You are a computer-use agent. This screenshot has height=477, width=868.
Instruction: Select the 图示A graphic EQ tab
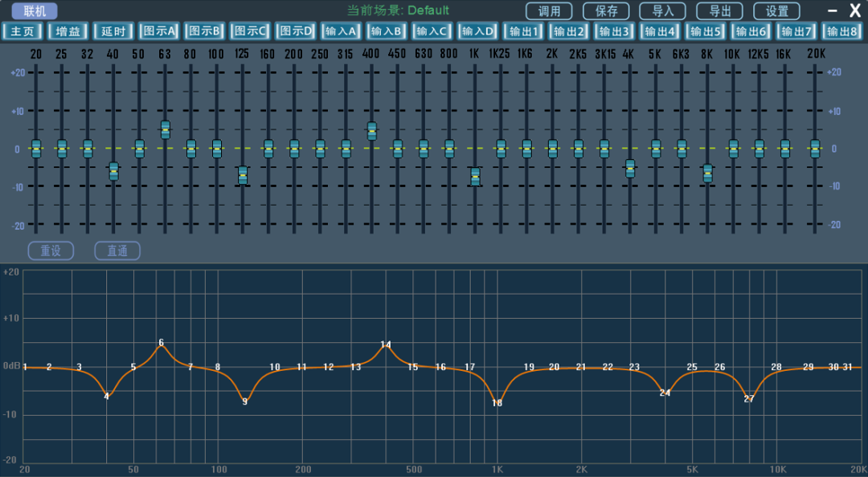159,31
